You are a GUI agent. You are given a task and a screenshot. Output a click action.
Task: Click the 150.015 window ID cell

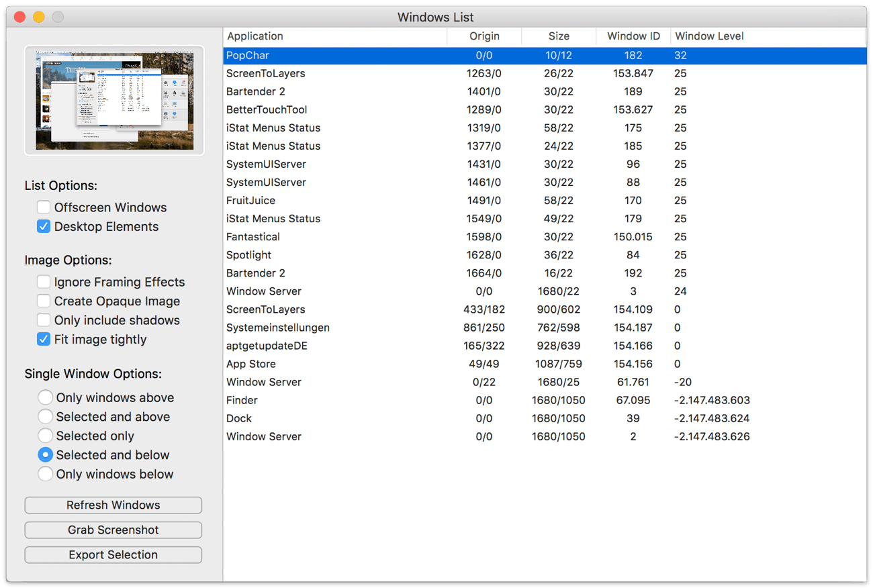[x=633, y=236]
